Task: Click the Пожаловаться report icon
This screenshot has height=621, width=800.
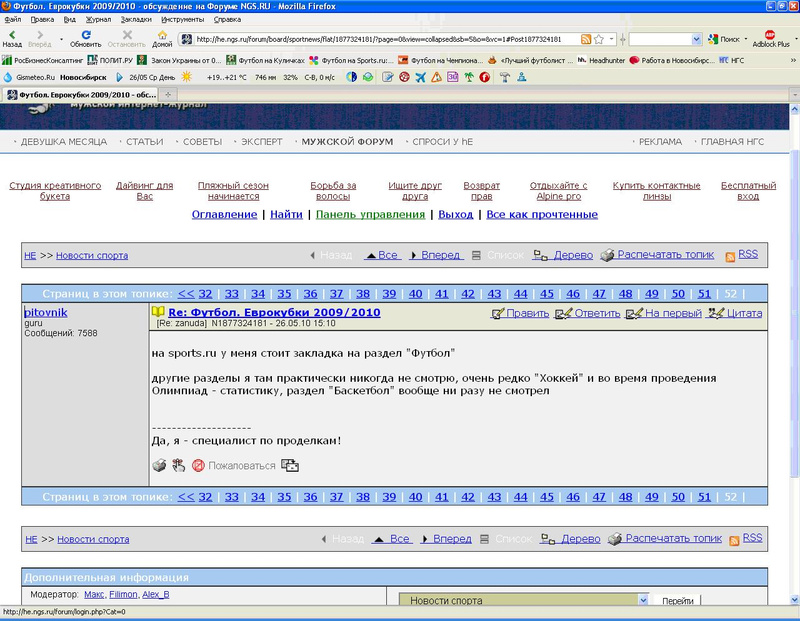Action: coord(198,465)
